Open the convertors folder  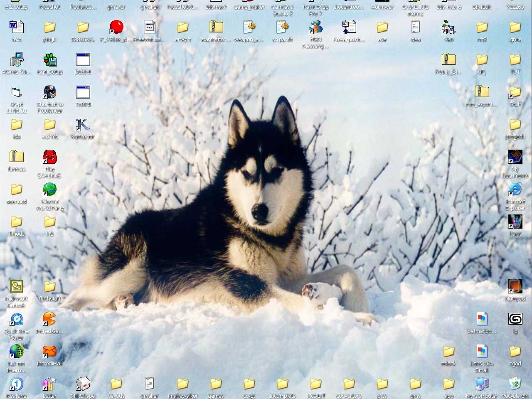click(x=349, y=384)
